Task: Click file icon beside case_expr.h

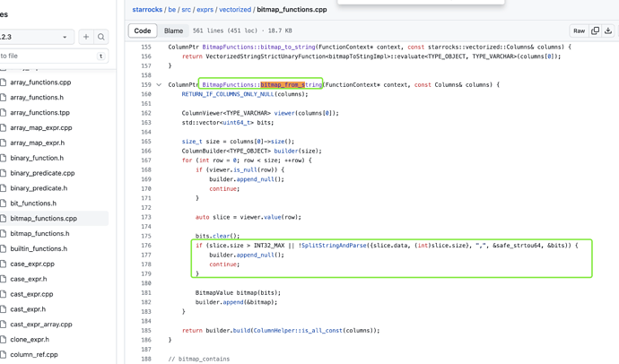Action: pos(4,279)
